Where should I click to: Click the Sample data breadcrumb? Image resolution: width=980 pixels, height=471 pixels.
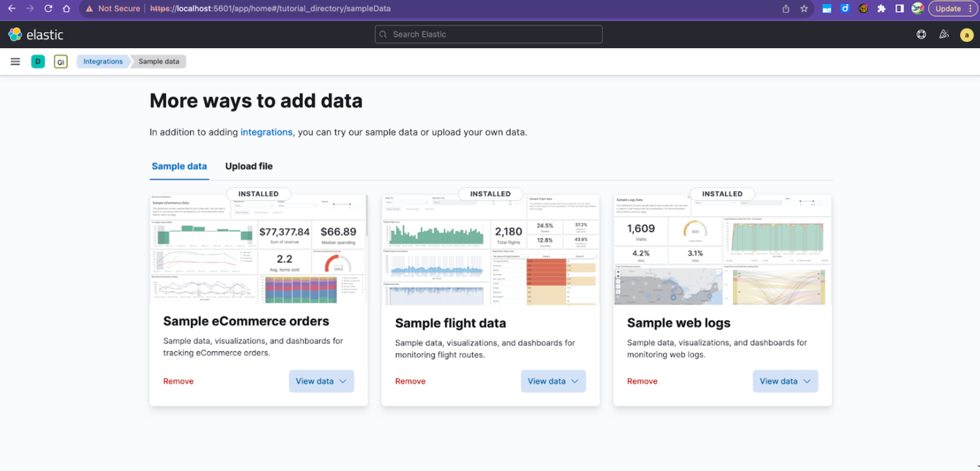point(159,61)
